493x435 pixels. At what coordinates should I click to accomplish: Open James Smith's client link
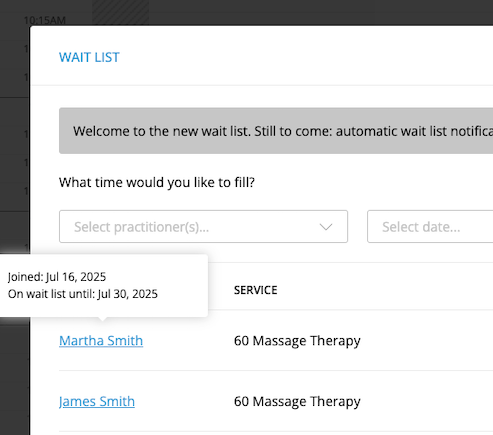97,401
